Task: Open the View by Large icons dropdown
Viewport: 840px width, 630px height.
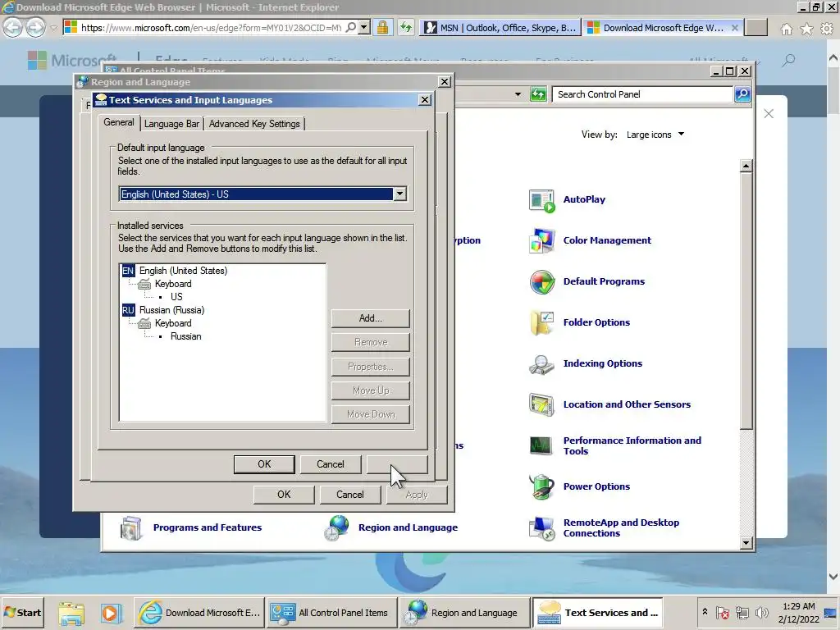Action: [655, 135]
